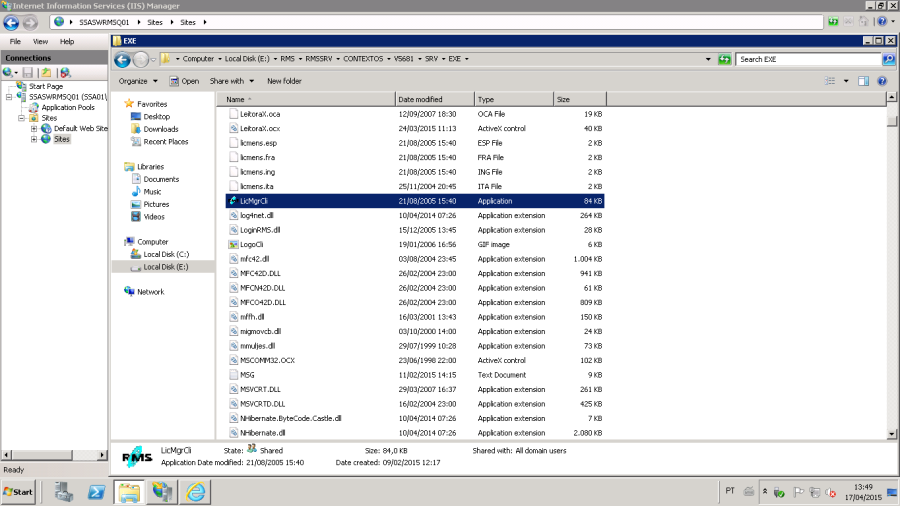Image resolution: width=900 pixels, height=506 pixels.
Task: Click the RMSSRV breadcrumb in address bar
Action: click(319, 59)
